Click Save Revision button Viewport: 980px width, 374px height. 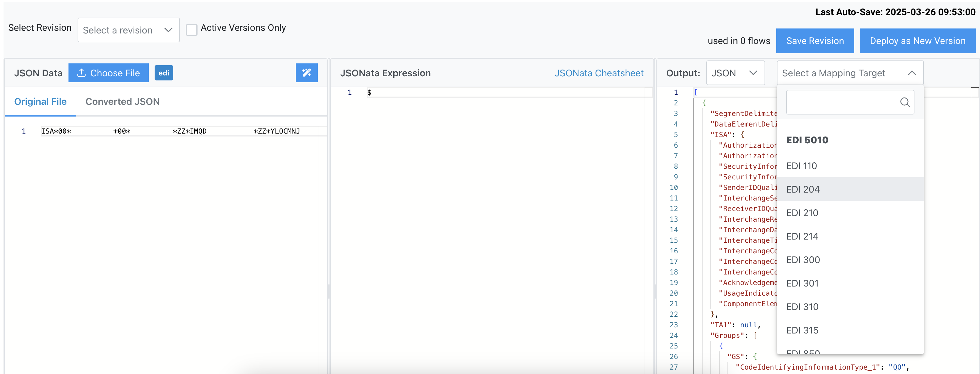pyautogui.click(x=815, y=41)
